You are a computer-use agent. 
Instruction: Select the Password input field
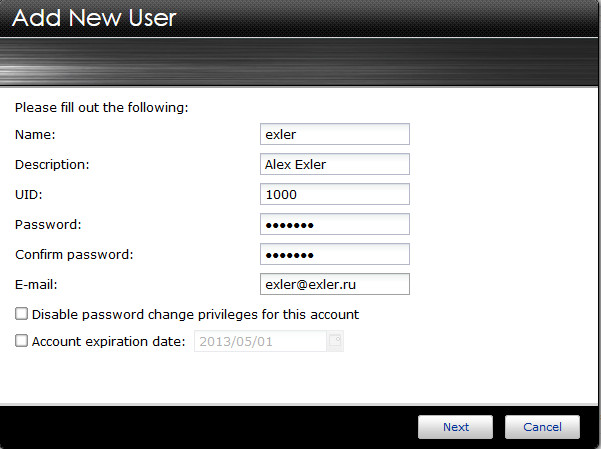point(334,224)
